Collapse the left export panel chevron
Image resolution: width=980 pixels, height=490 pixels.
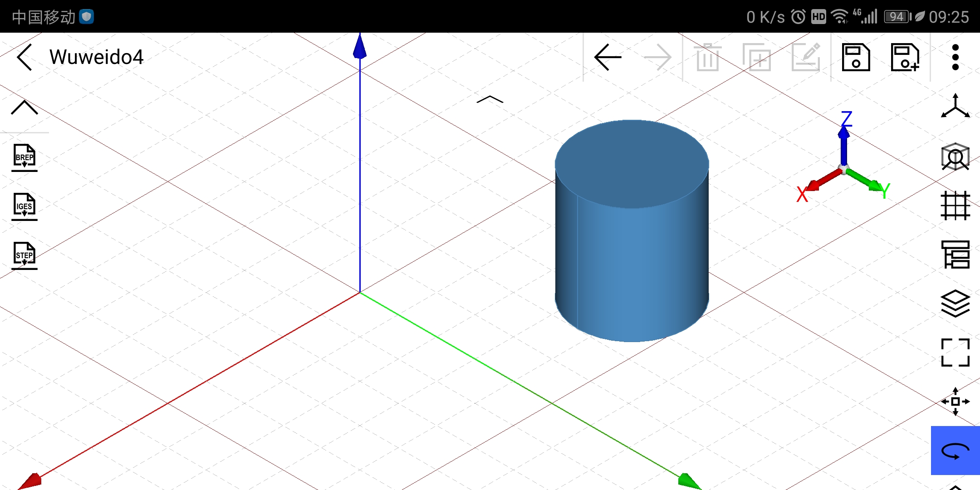coord(24,108)
